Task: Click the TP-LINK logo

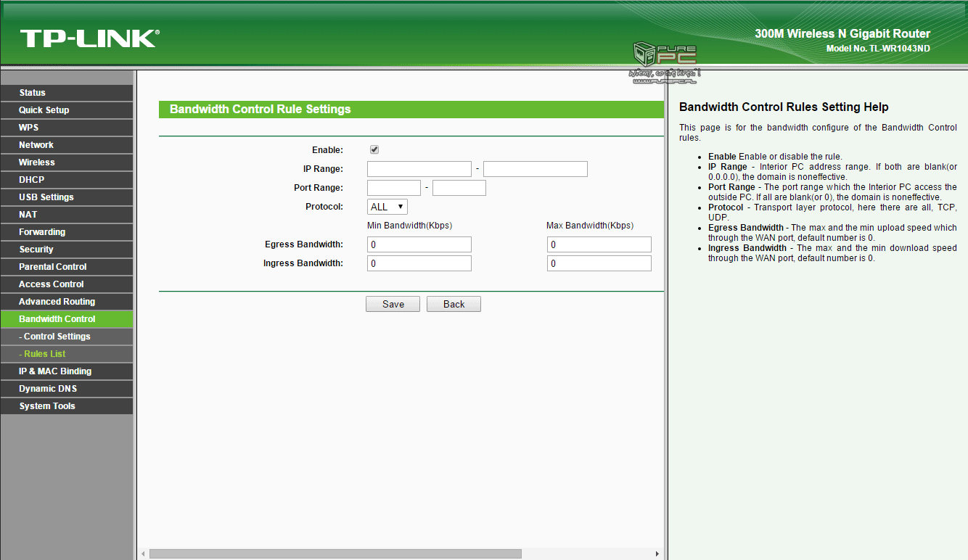Action: click(x=90, y=38)
